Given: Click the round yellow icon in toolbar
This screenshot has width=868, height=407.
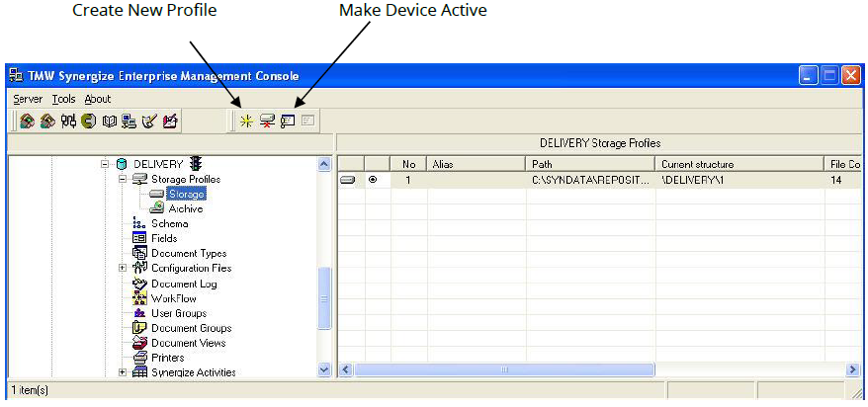Looking at the screenshot, I should point(88,121).
